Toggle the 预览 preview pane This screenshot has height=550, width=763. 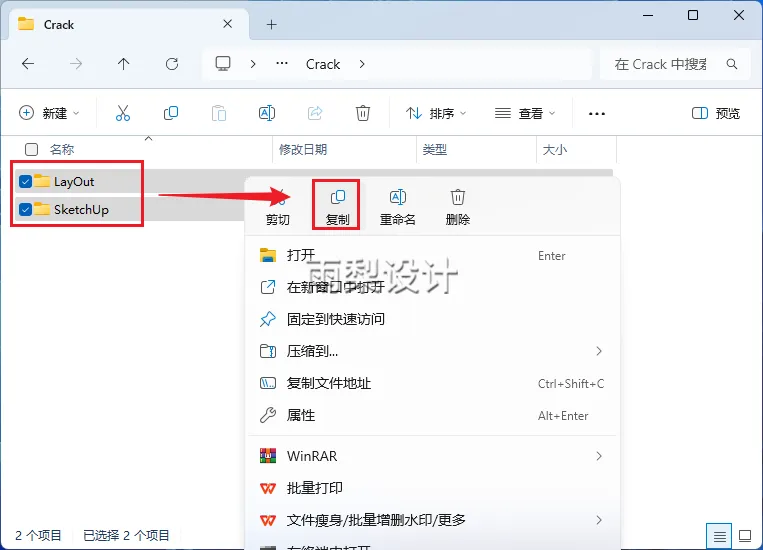pos(716,113)
